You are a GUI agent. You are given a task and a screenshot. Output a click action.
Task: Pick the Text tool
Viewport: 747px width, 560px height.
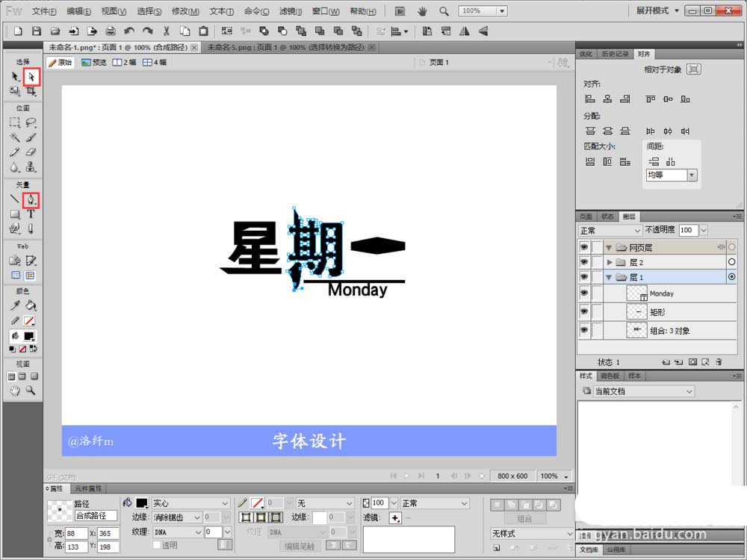tap(31, 214)
